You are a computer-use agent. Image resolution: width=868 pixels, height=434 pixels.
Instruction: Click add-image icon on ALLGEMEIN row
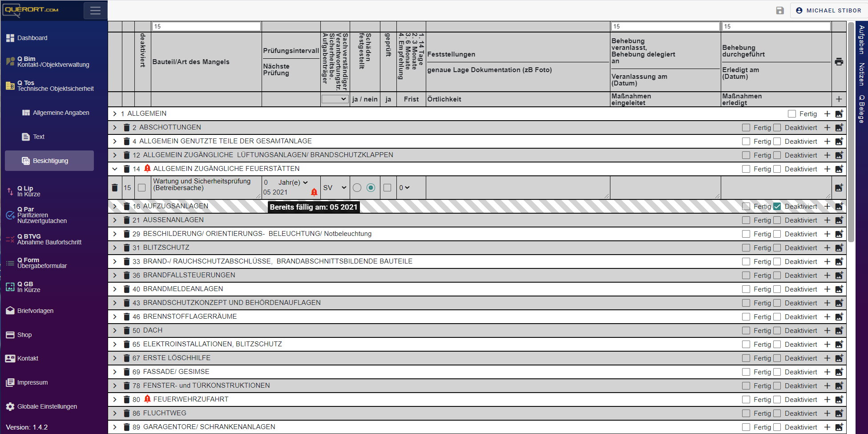839,114
